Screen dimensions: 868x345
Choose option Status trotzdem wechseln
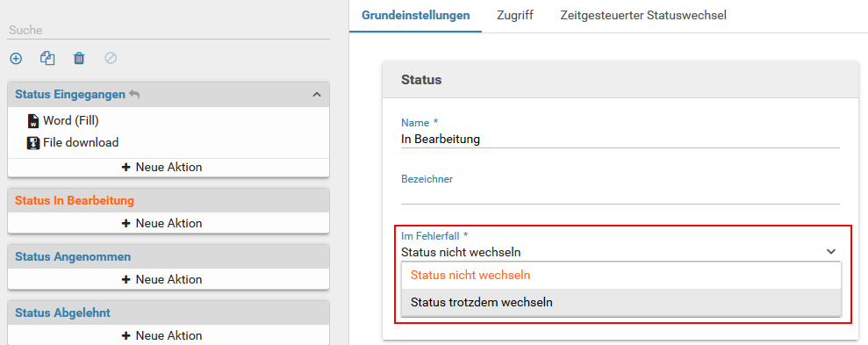(x=621, y=302)
